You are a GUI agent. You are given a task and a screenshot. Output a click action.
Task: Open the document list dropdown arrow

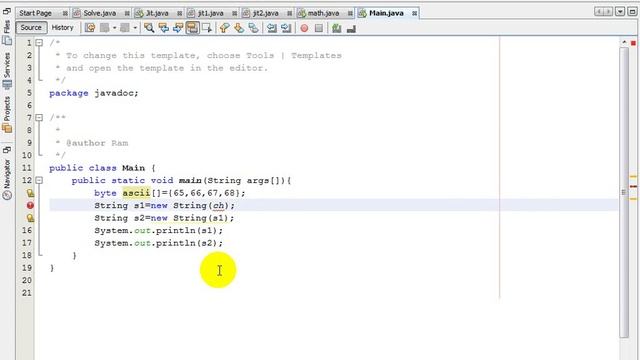pos(620,11)
